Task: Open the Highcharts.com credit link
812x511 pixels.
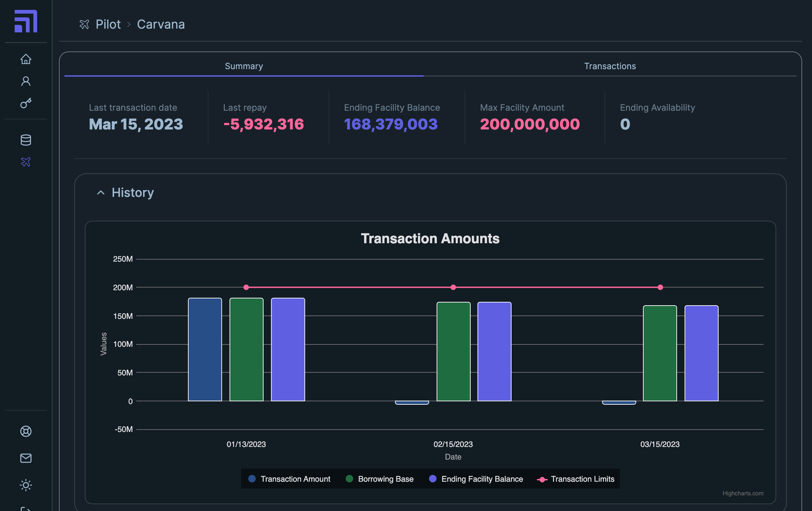Action: pyautogui.click(x=743, y=493)
